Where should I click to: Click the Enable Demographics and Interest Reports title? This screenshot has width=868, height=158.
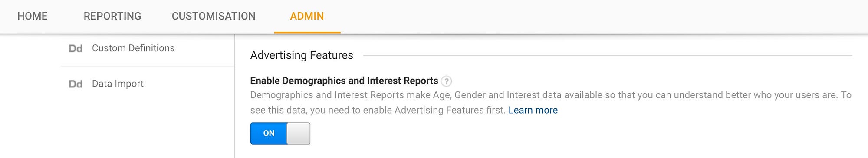344,81
